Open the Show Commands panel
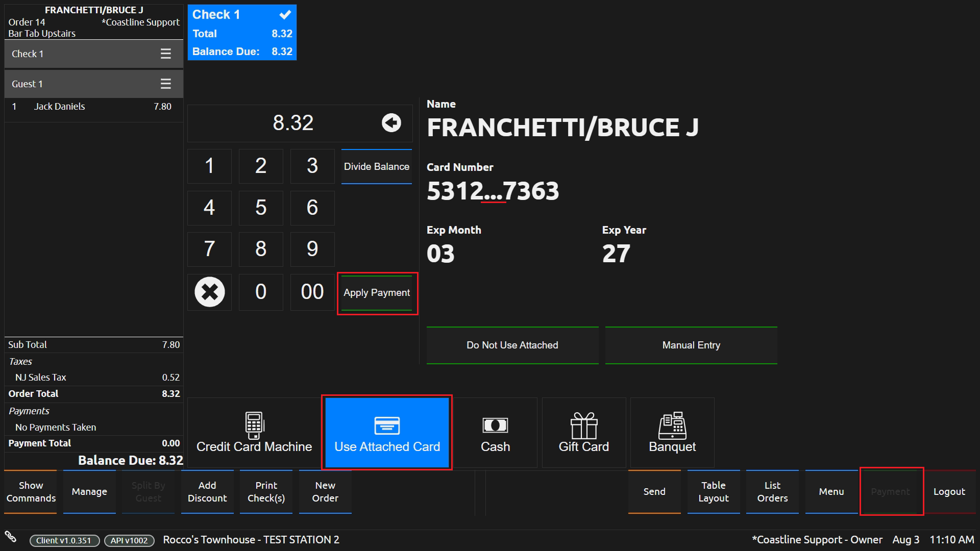The image size is (980, 551). [x=31, y=491]
